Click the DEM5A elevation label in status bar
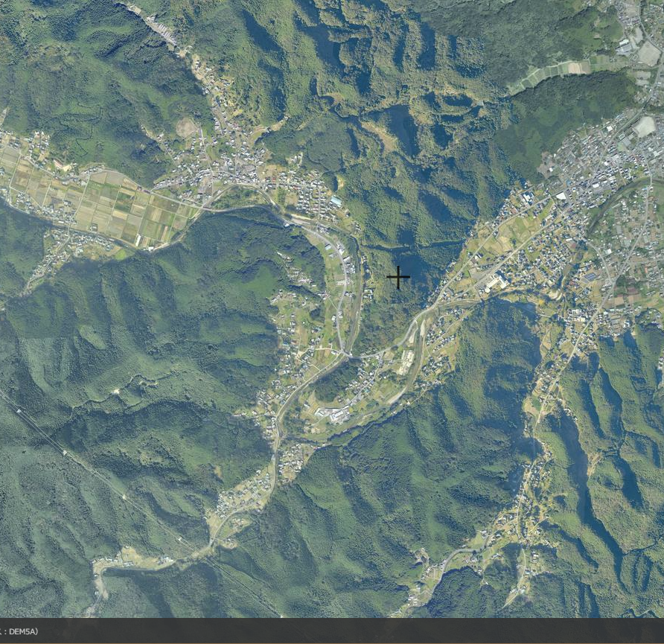 [21, 631]
